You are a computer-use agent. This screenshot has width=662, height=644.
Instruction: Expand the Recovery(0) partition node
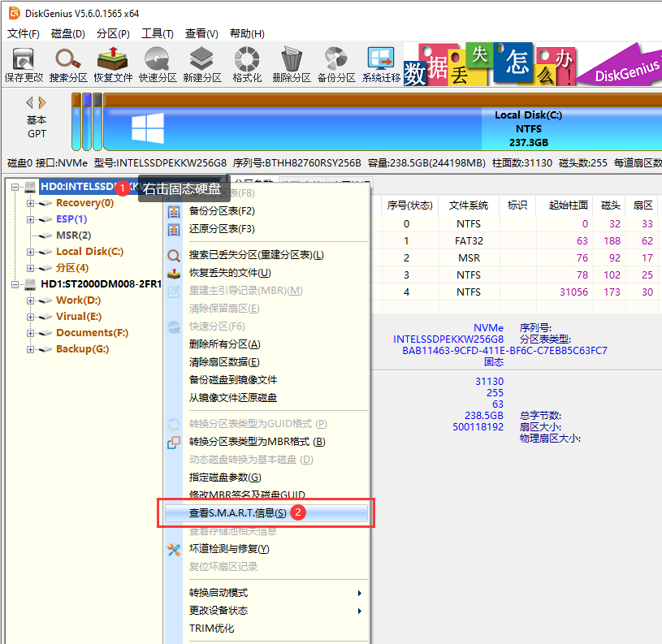pyautogui.click(x=30, y=203)
